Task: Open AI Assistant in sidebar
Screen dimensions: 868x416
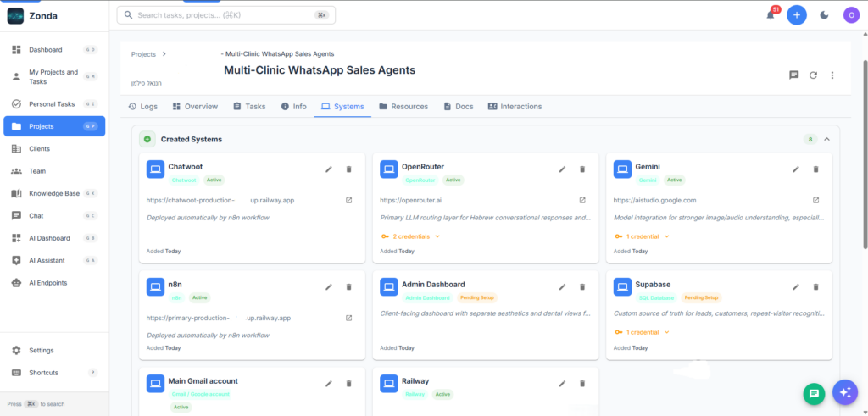Action: pos(54,261)
